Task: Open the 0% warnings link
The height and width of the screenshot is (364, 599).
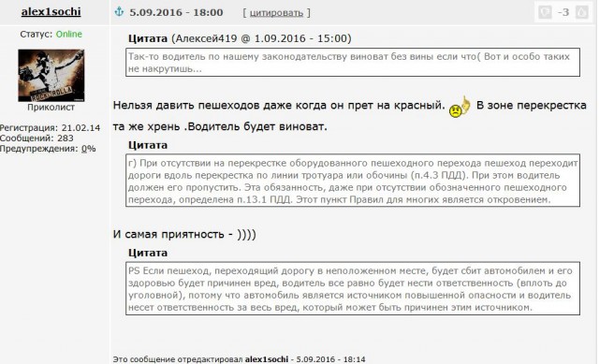Action: 88,149
